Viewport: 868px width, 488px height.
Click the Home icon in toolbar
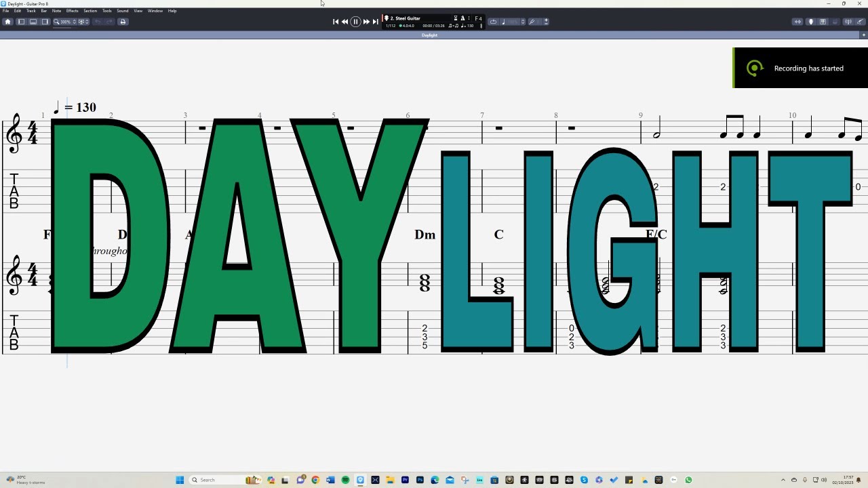7,22
